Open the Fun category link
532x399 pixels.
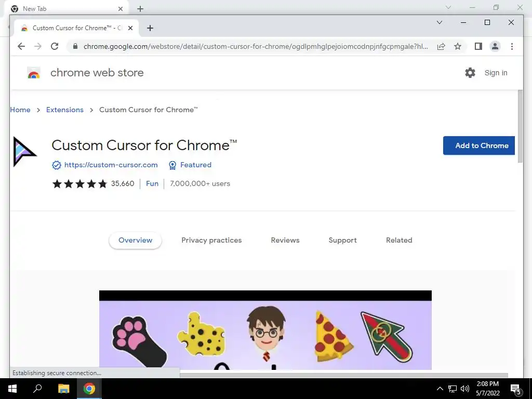[152, 183]
